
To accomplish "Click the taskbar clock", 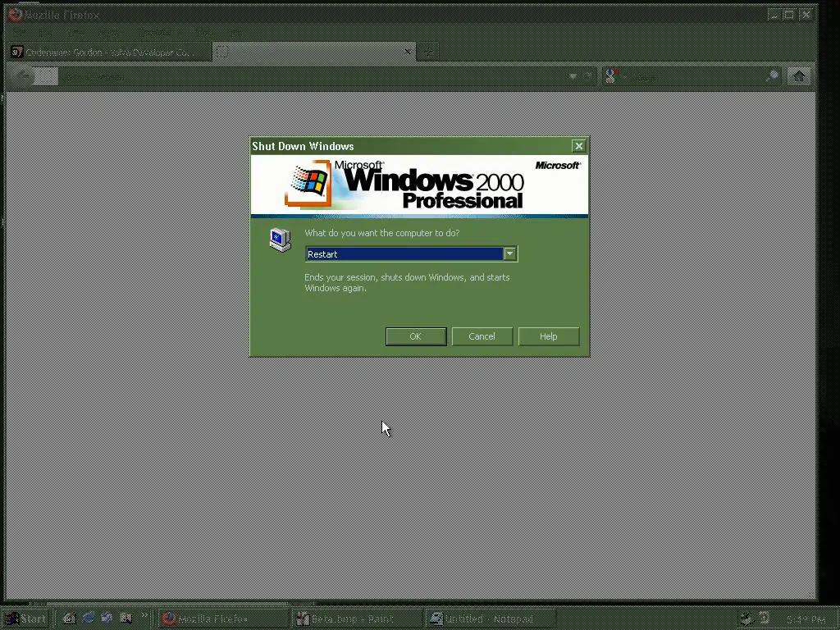I will [806, 619].
